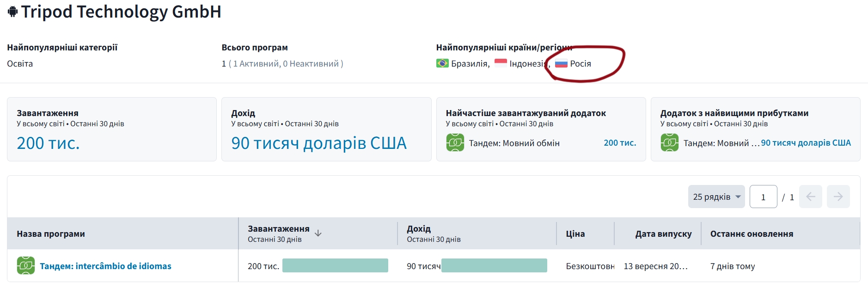Viewport: 868px width, 283px height.
Task: Sort by Дохід column header in table
Action: (x=419, y=228)
